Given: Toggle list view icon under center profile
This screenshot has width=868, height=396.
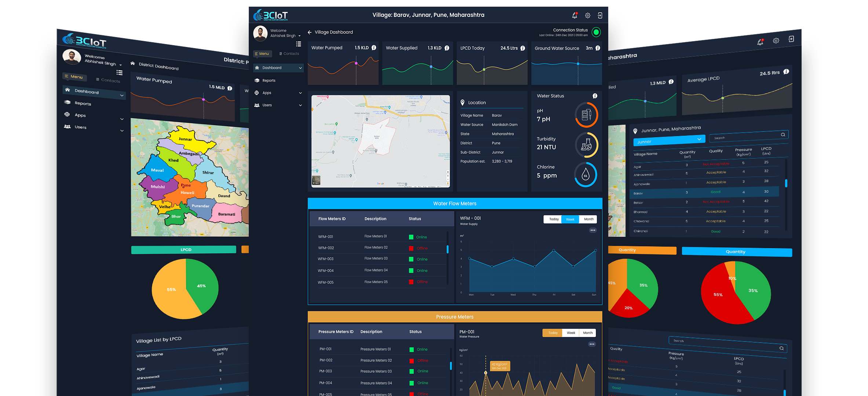Looking at the screenshot, I should click(299, 44).
